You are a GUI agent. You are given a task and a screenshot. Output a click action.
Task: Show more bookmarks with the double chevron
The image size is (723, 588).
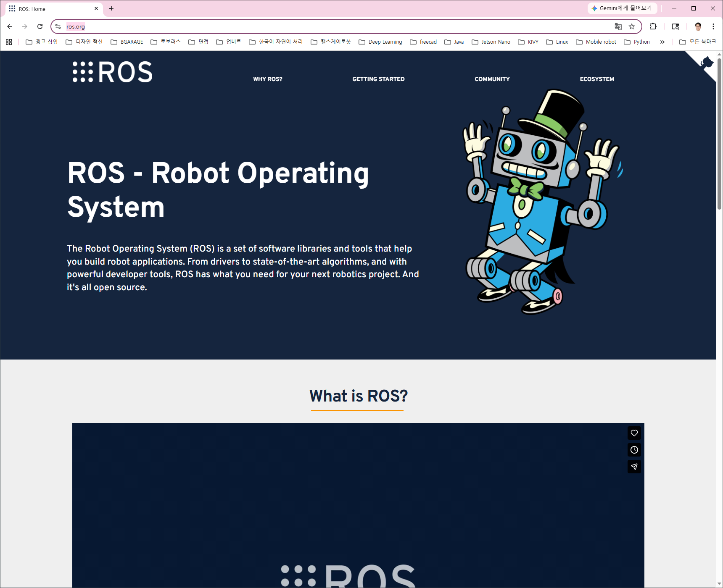[662, 42]
